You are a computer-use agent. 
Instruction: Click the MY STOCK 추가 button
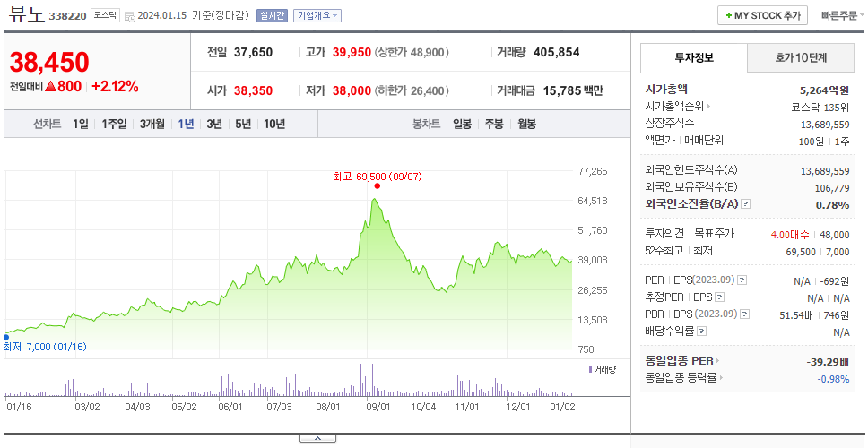click(762, 15)
